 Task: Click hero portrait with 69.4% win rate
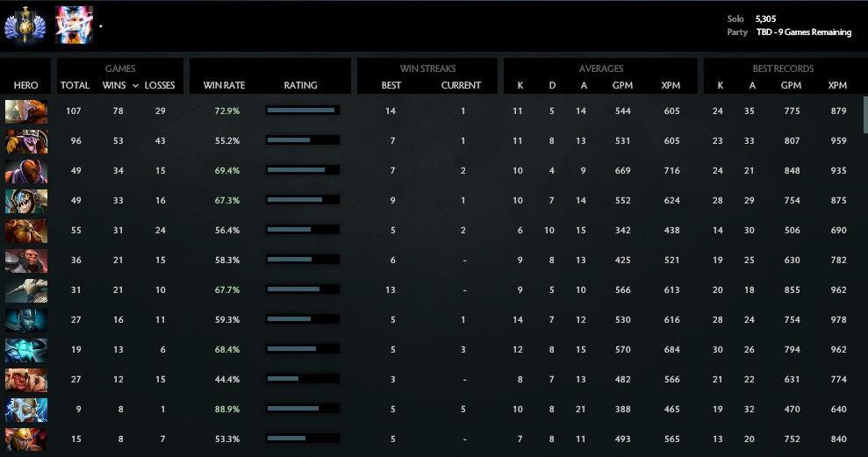(25, 171)
